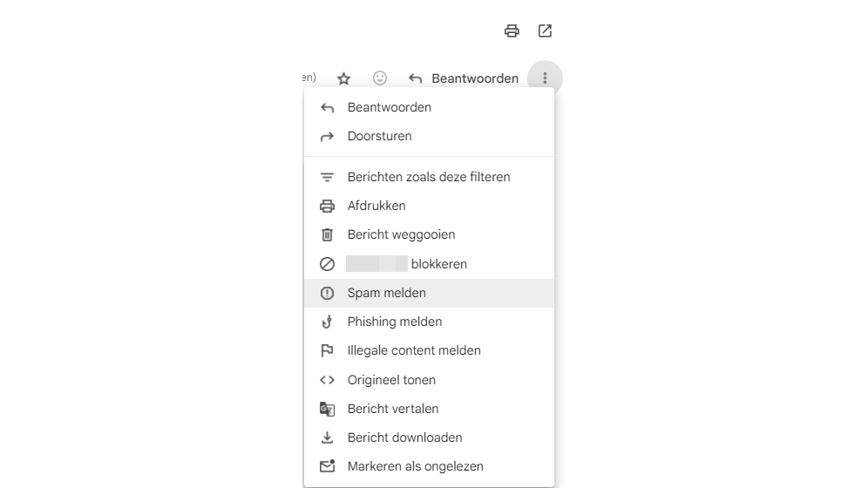The image size is (868, 488).
Task: Click the Illegale content melden flag icon
Action: click(x=328, y=350)
